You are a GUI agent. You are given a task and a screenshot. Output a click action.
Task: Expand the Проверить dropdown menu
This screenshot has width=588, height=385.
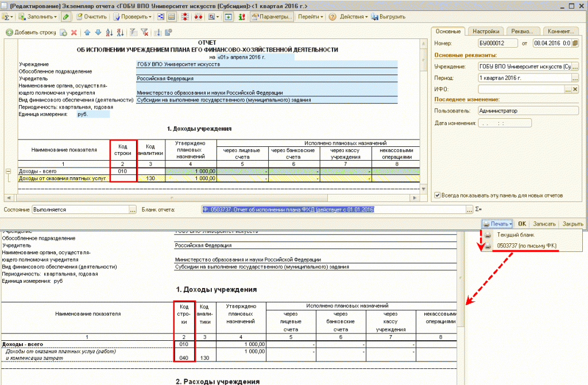(136, 17)
